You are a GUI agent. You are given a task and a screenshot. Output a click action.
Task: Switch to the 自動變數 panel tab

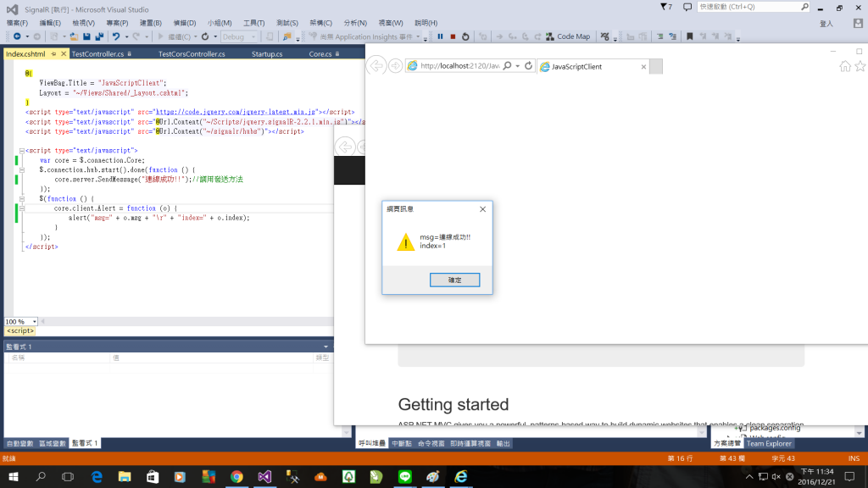(x=20, y=444)
